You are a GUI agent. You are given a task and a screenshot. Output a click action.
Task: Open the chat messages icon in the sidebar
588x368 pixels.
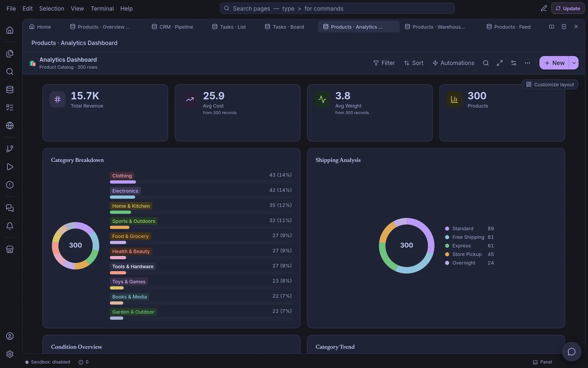[10, 208]
